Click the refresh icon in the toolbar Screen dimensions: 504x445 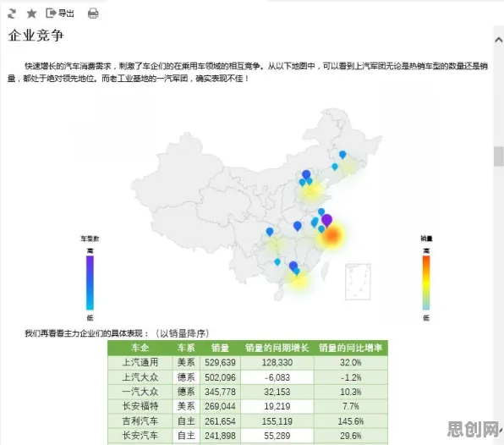point(12,14)
